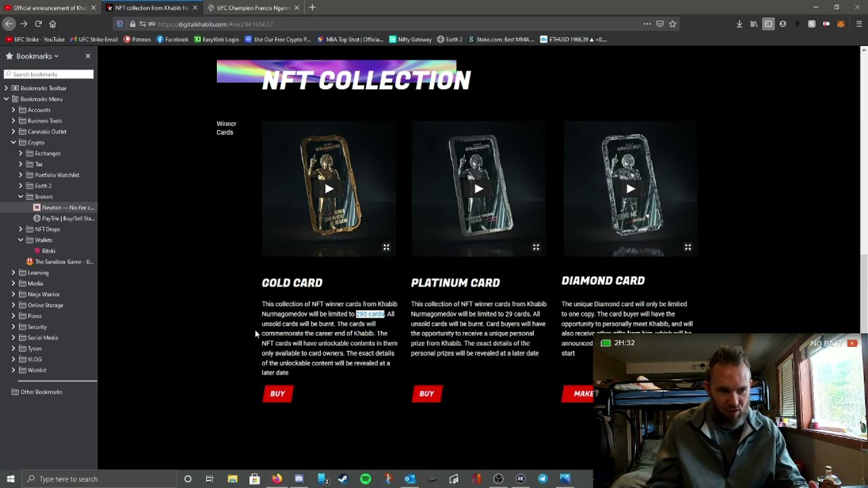Screen dimensions: 868x488
Task: Collapse the Brokers folder
Action: pos(21,197)
